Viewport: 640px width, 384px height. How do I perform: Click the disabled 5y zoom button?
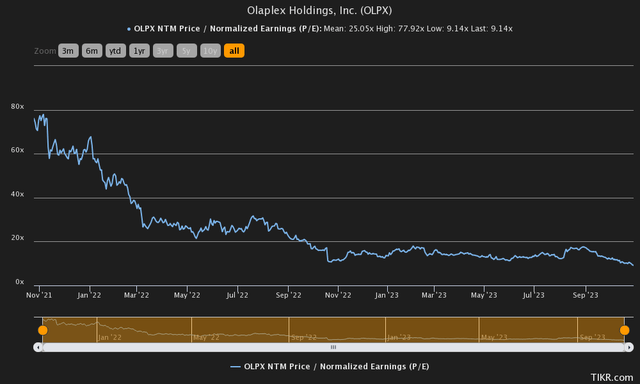[x=187, y=51]
